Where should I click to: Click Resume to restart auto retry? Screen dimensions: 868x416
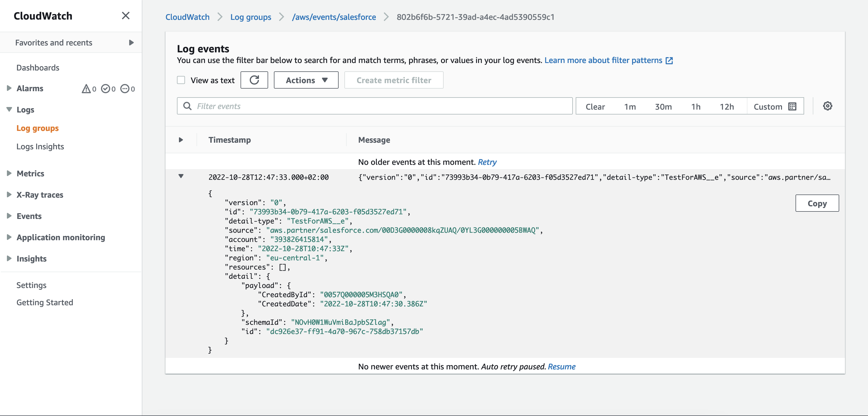click(561, 367)
